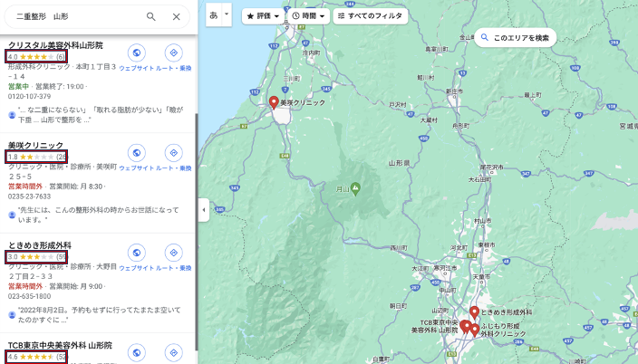Viewport: 638px width, 364px height.
Task: Click このエリアを検索 button
Action: pos(515,38)
